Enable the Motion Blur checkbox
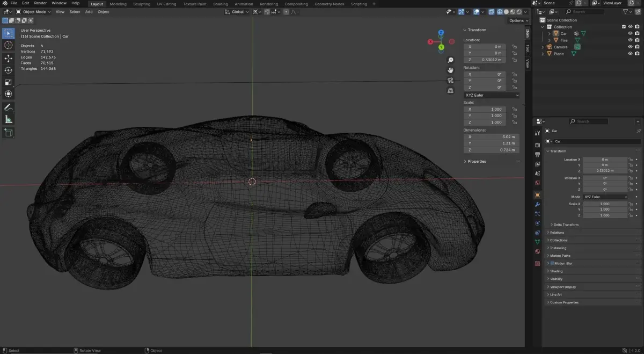 pos(552,263)
